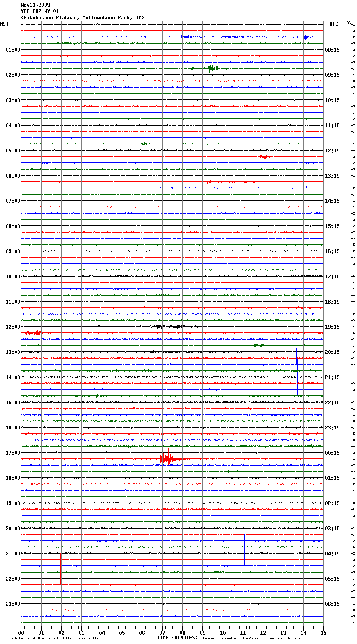Click the "00:15" UTC row label
The height and width of the screenshot is (644, 357).
332,453
